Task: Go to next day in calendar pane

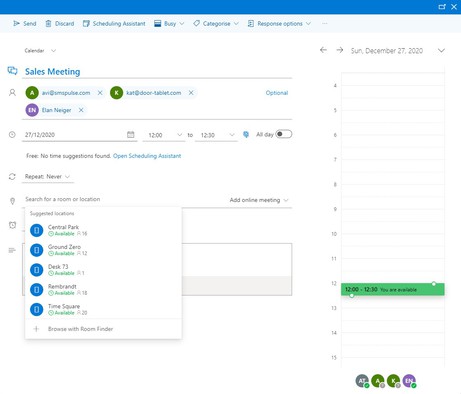Action: point(340,50)
